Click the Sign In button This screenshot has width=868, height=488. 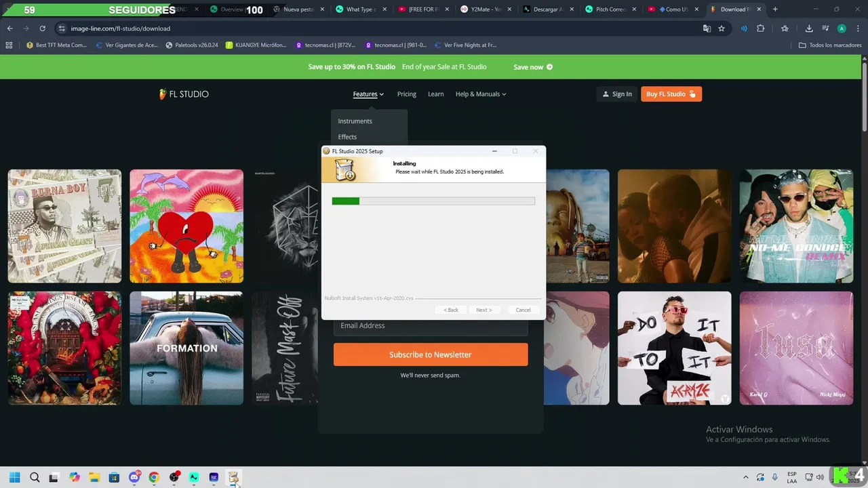coord(616,94)
